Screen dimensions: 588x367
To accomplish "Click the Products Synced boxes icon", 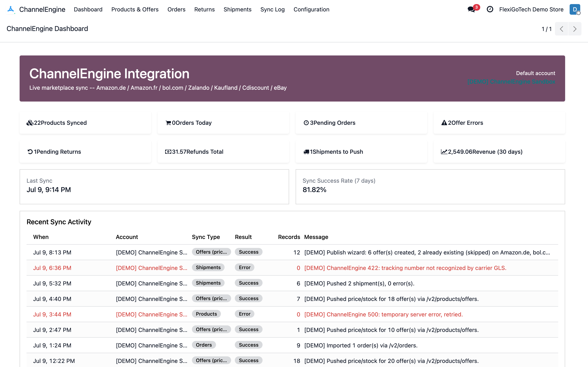I will coord(30,123).
